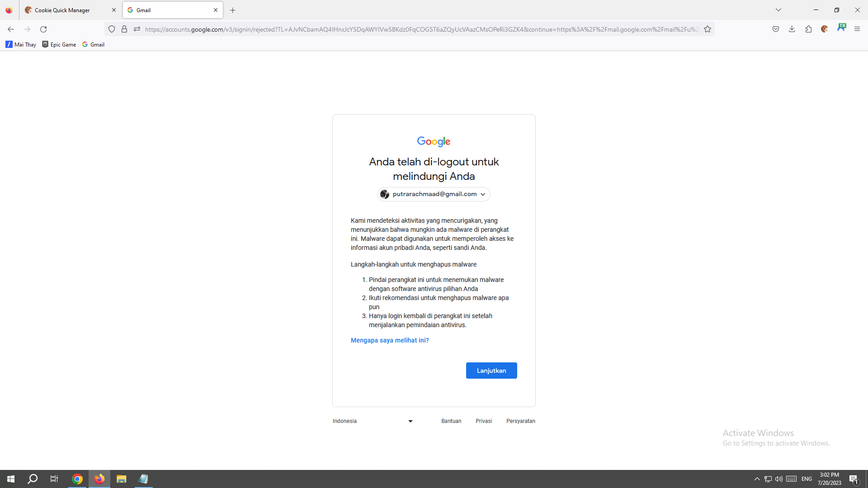Open the notification center icon
868x488 pixels.
click(x=854, y=479)
